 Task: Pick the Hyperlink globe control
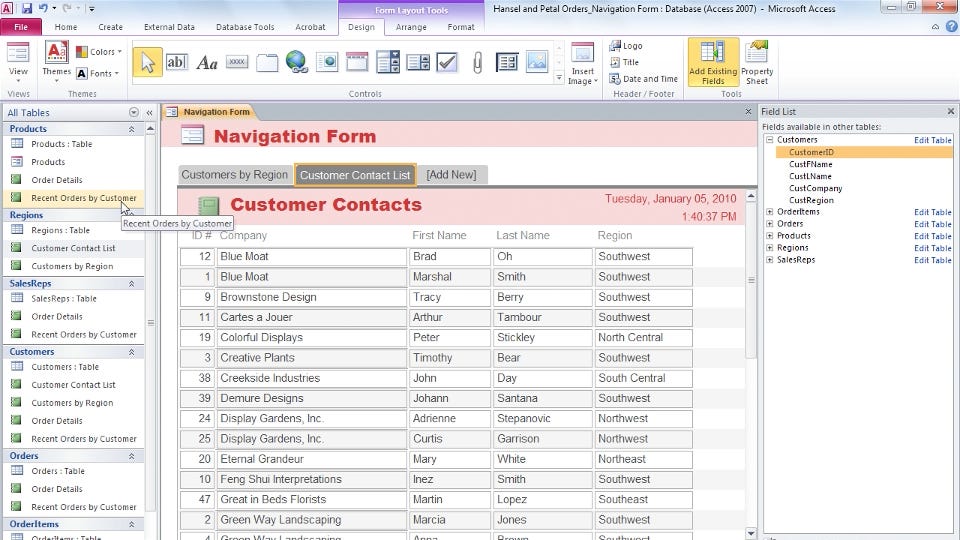coord(297,62)
